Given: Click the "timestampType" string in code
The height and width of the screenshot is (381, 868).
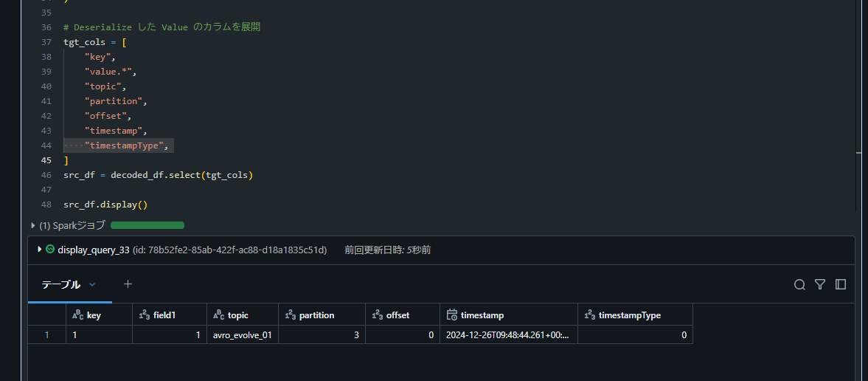Looking at the screenshot, I should (x=126, y=145).
